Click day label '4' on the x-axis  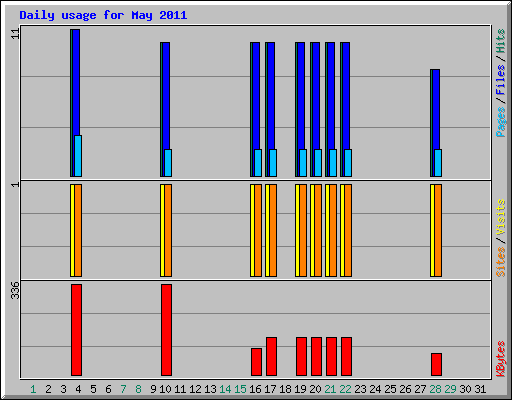tap(78, 389)
